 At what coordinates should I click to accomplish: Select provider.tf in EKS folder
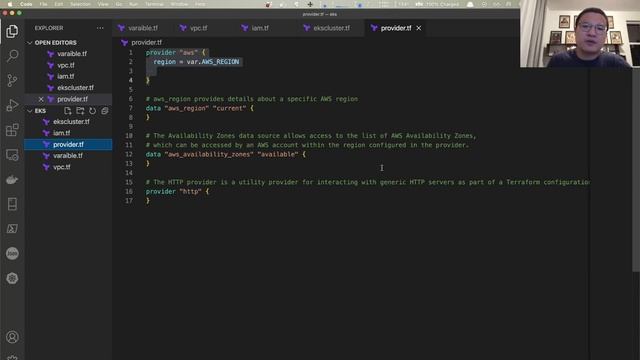[x=68, y=144]
